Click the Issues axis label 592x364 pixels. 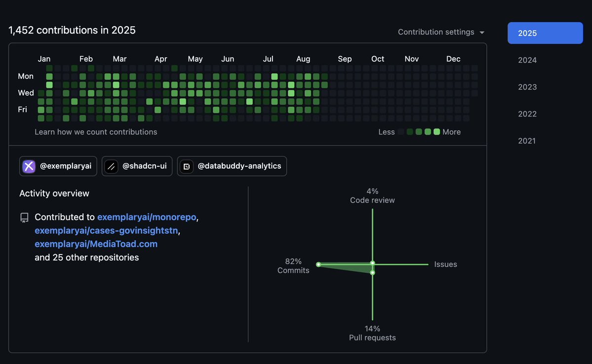445,264
